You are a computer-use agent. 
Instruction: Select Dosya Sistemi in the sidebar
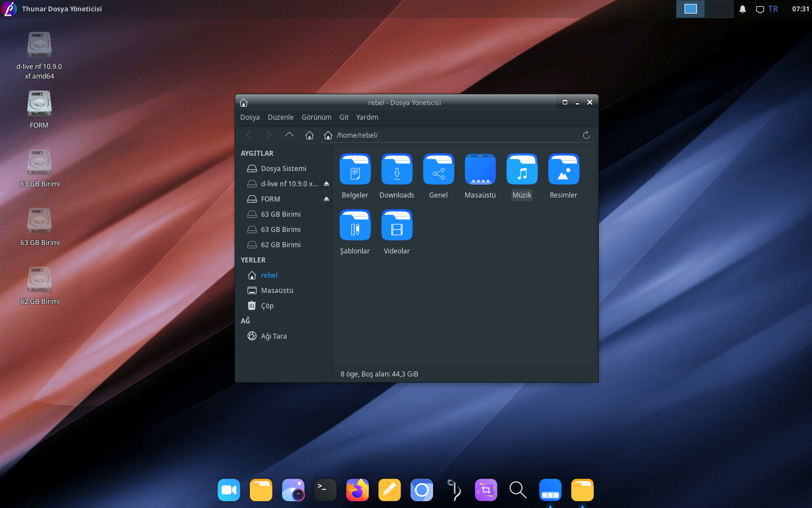click(x=284, y=168)
